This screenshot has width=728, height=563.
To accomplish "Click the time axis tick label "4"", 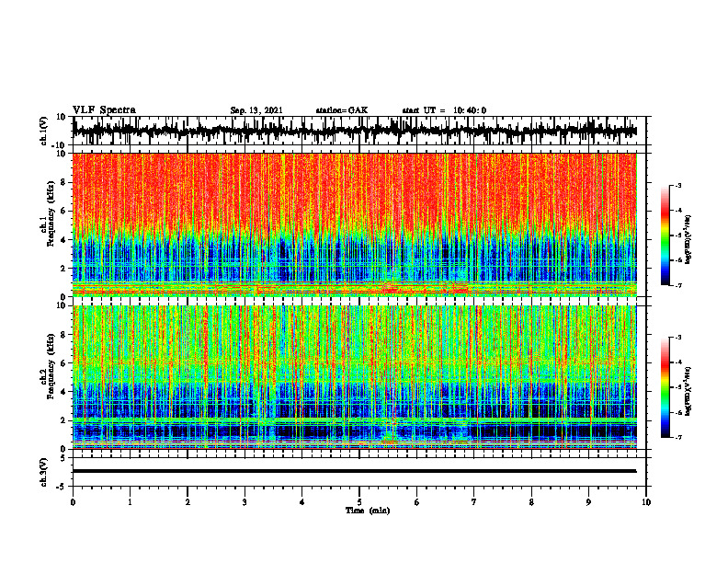I will [x=301, y=502].
